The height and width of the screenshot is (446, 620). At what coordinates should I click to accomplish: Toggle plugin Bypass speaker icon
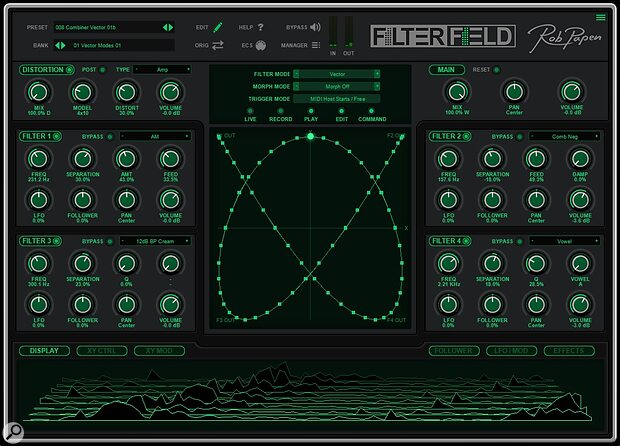(315, 27)
